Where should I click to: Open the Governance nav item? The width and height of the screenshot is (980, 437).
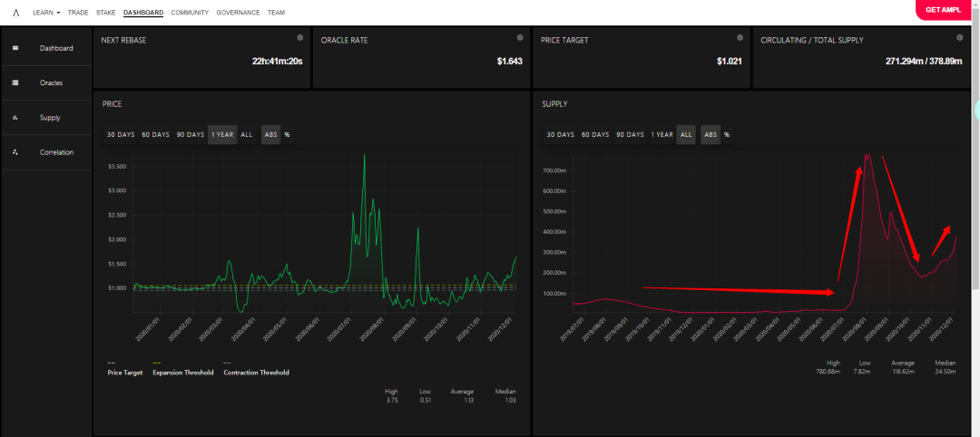coord(238,13)
